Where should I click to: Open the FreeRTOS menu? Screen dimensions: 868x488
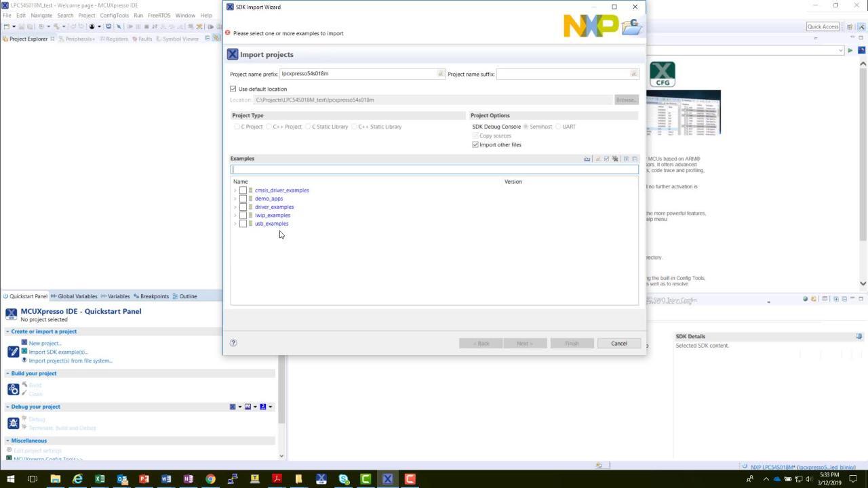[x=159, y=15]
